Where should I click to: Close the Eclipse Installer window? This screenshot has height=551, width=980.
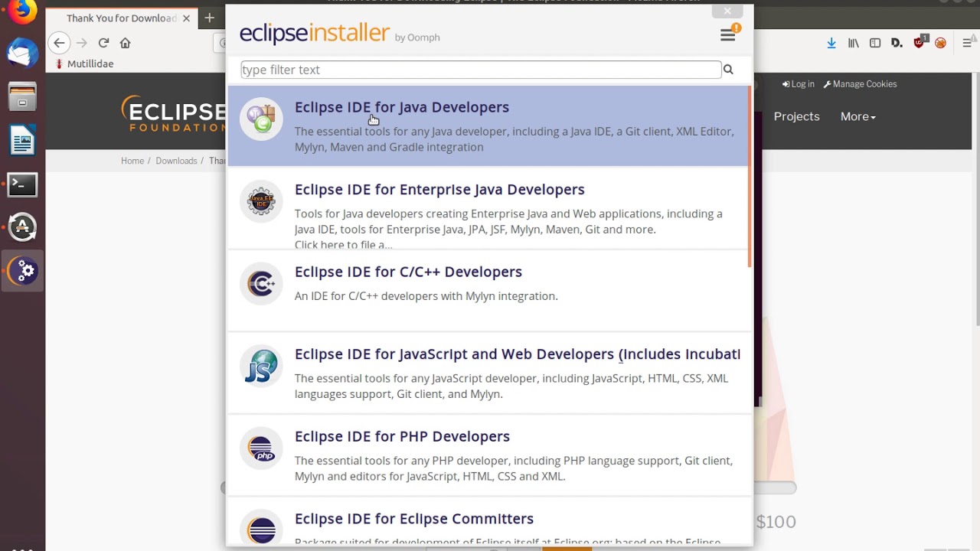(727, 11)
